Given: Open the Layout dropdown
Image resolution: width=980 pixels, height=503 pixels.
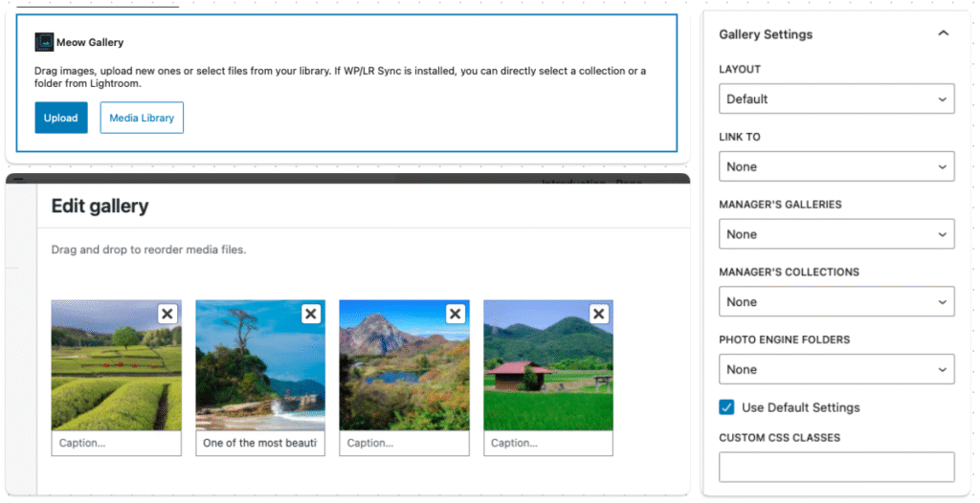Looking at the screenshot, I should (x=836, y=99).
